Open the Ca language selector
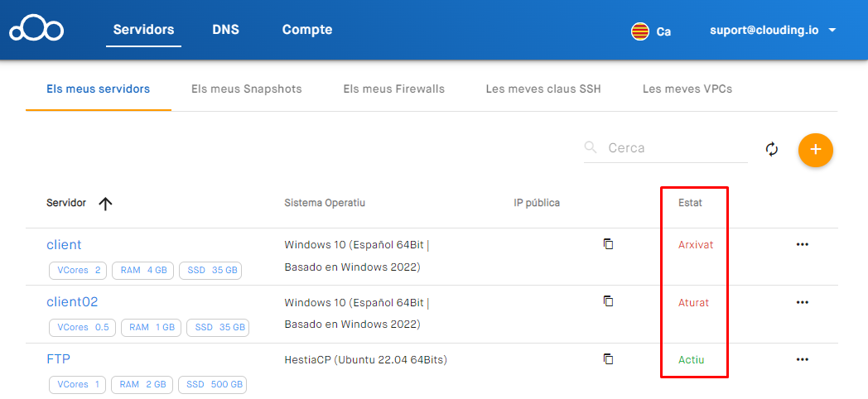 651,31
